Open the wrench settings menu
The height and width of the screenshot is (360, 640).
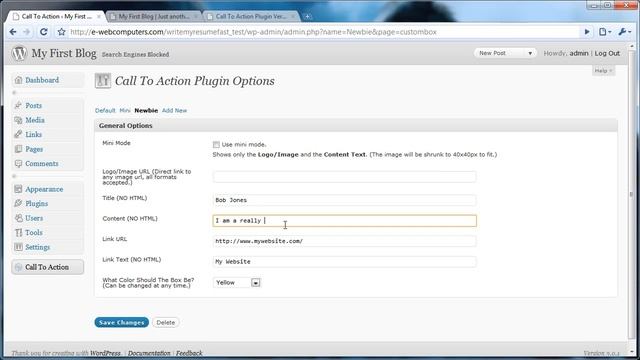[624, 32]
